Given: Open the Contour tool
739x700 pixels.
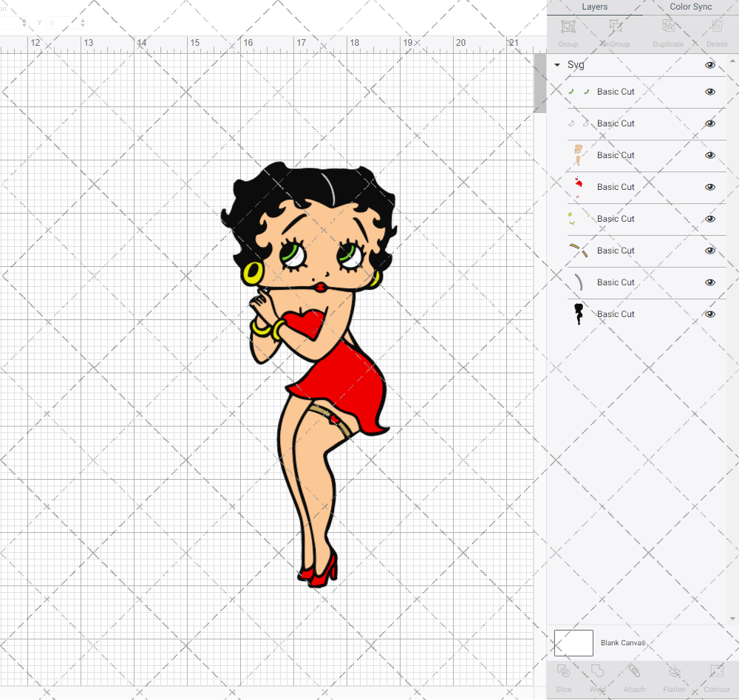Looking at the screenshot, I should tap(716, 673).
